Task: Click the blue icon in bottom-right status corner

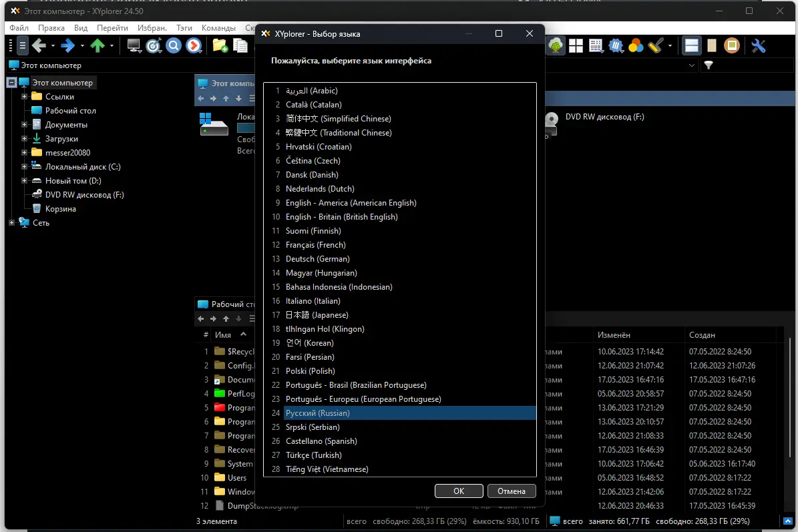Action: pyautogui.click(x=787, y=521)
